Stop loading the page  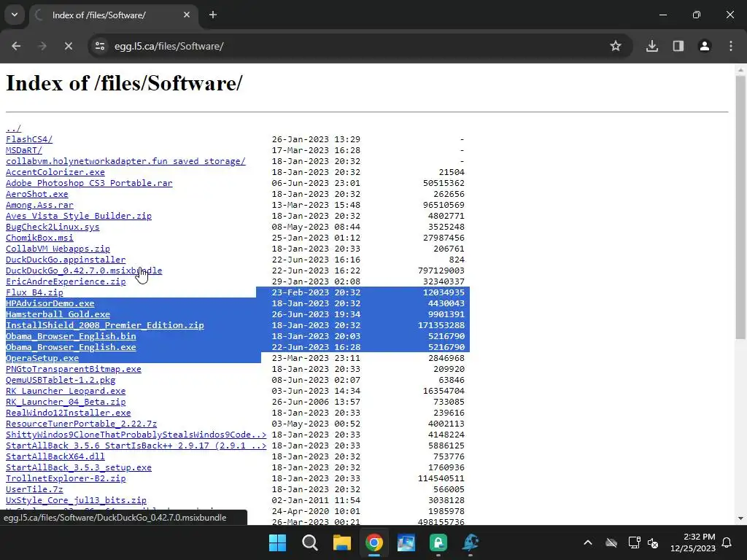pyautogui.click(x=68, y=46)
